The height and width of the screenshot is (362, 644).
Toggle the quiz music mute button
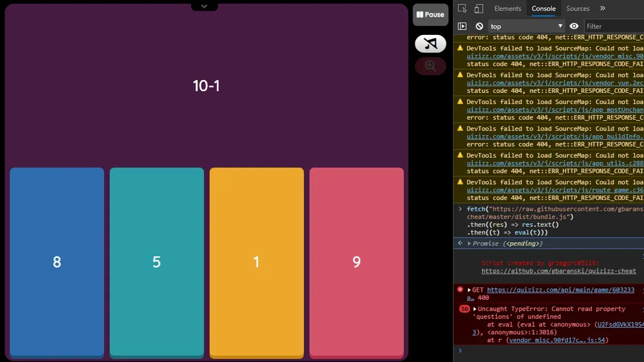[430, 44]
